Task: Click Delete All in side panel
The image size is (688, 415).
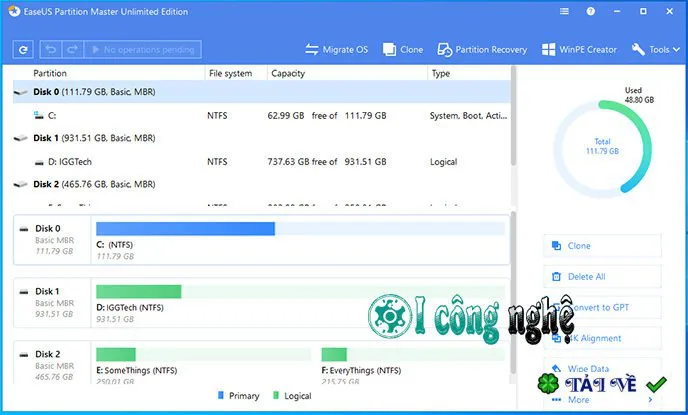Action: 602,277
